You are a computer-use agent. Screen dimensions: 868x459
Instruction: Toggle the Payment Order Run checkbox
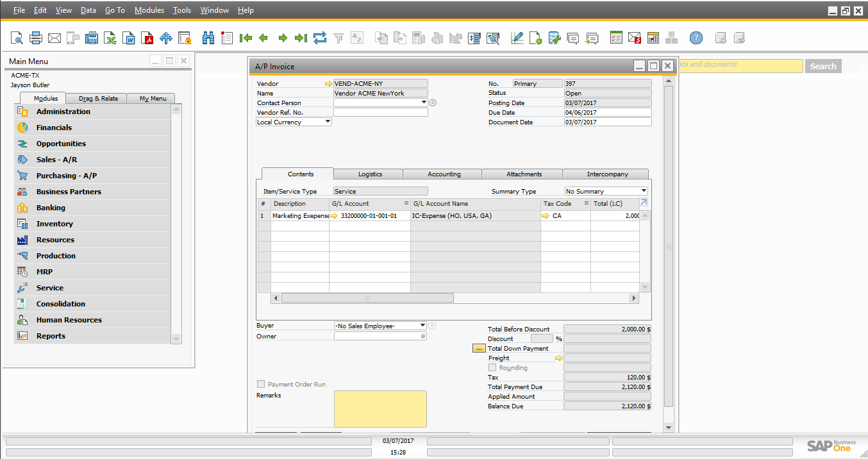(x=261, y=385)
